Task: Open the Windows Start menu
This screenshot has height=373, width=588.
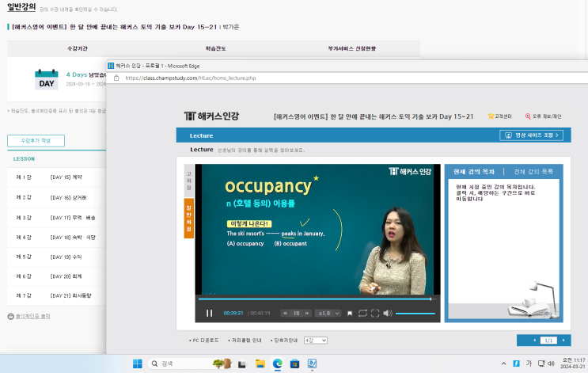Action: 138,363
